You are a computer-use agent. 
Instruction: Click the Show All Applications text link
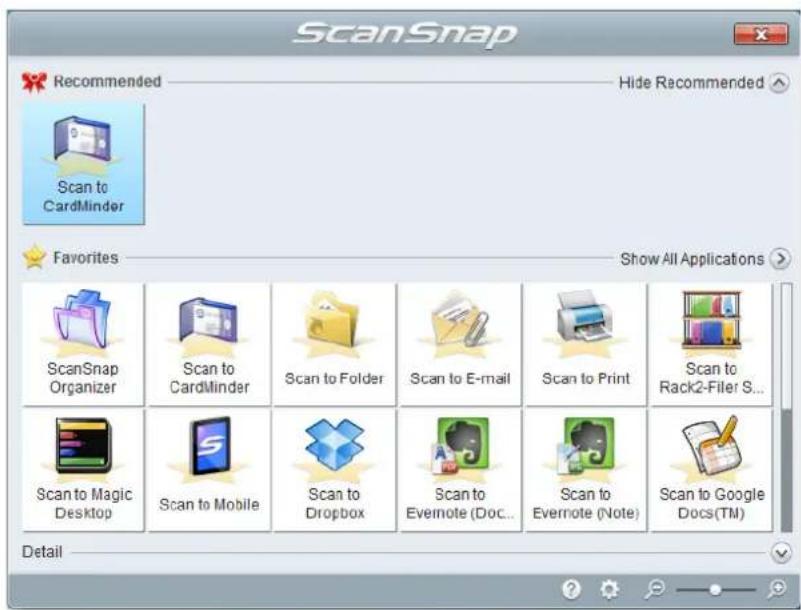[x=692, y=259]
